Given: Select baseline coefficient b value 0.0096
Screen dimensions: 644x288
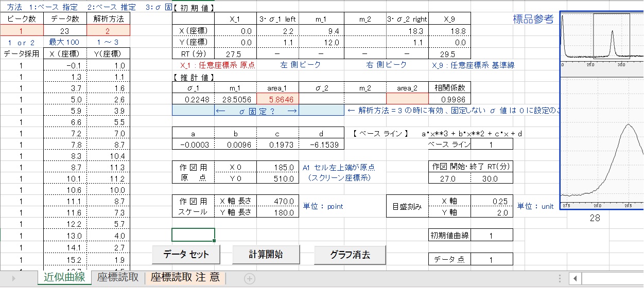Looking at the screenshot, I should pos(235,145).
